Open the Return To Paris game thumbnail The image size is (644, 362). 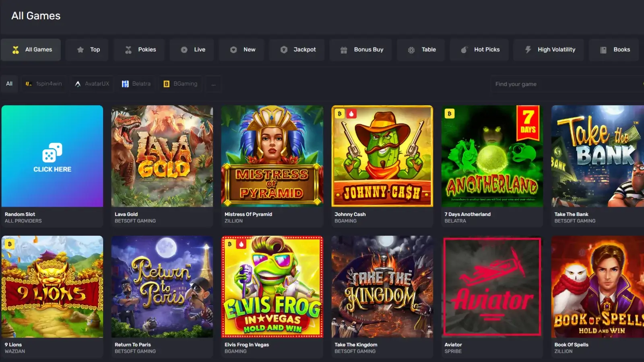[x=162, y=286]
